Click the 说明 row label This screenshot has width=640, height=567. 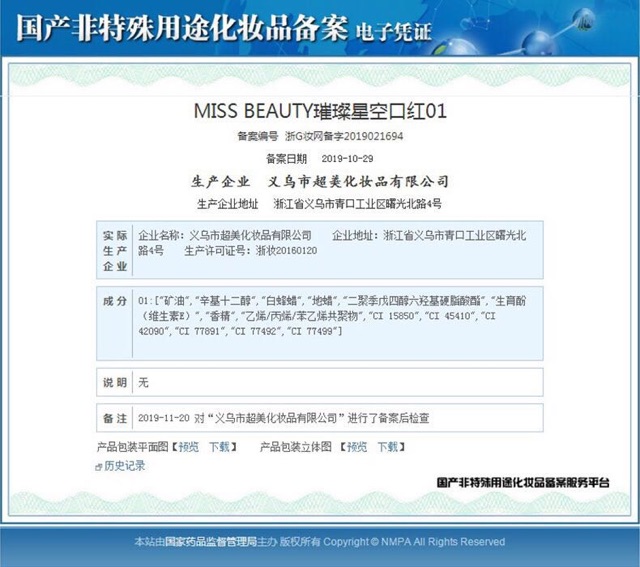(115, 382)
